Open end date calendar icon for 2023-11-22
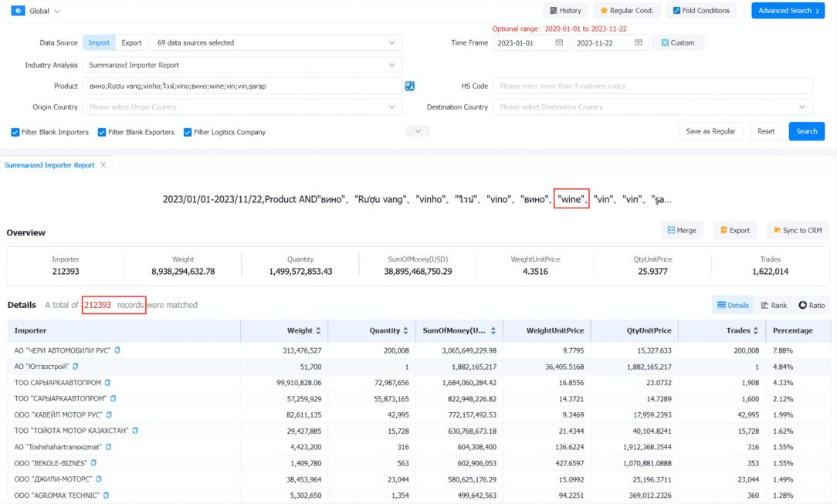This screenshot has width=837, height=504. pyautogui.click(x=639, y=42)
